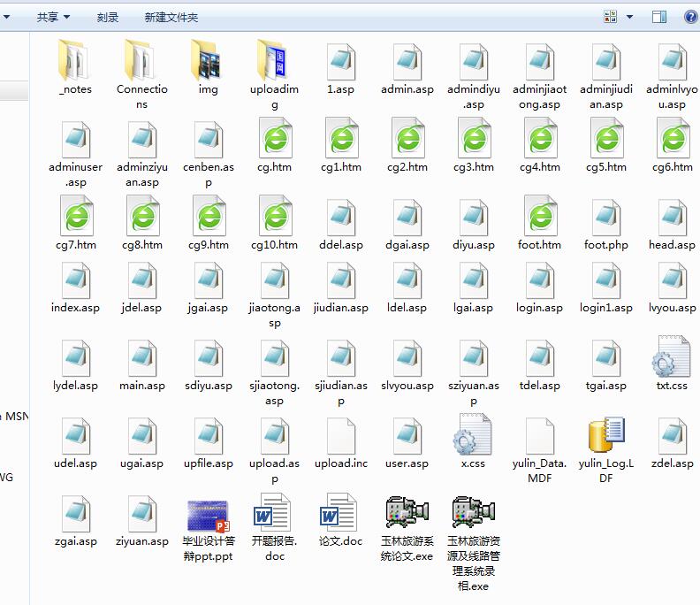
Task: Select 玉林旅游系统论文.exe video icon
Action: [407, 512]
